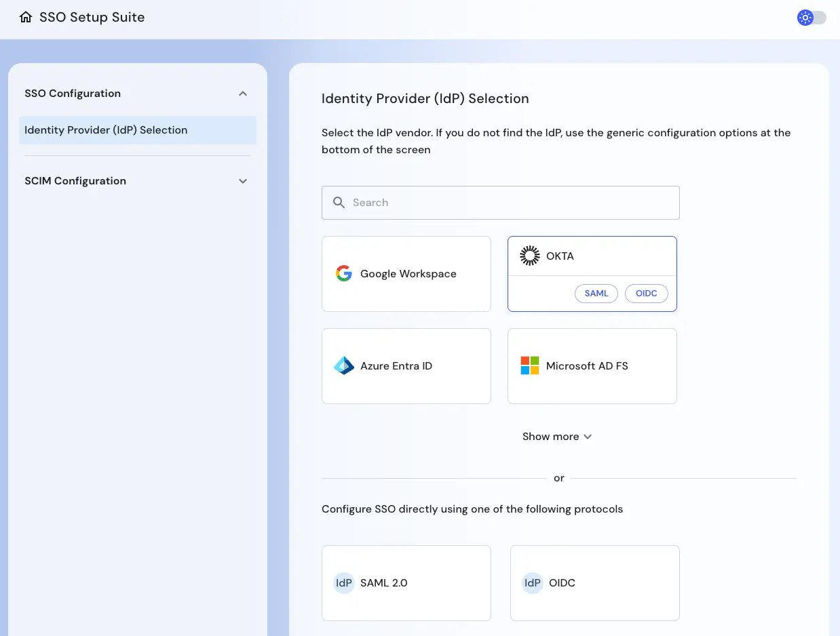Viewport: 840px width, 636px height.
Task: Select Identity Provider (IdP) Selection in sidebar
Action: pyautogui.click(x=138, y=130)
